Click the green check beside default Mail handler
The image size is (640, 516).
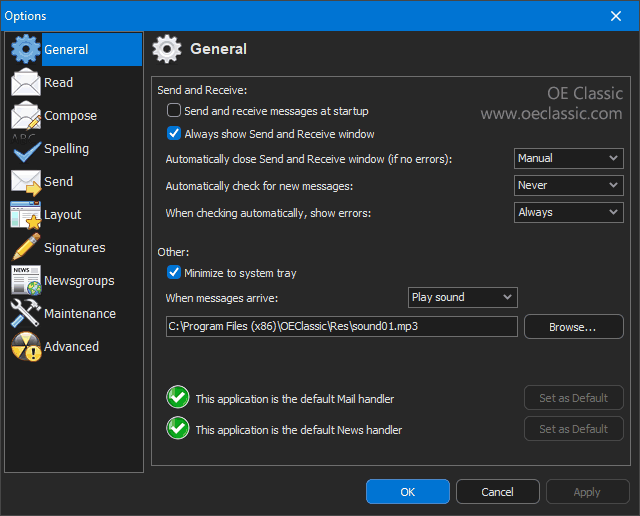click(x=178, y=397)
